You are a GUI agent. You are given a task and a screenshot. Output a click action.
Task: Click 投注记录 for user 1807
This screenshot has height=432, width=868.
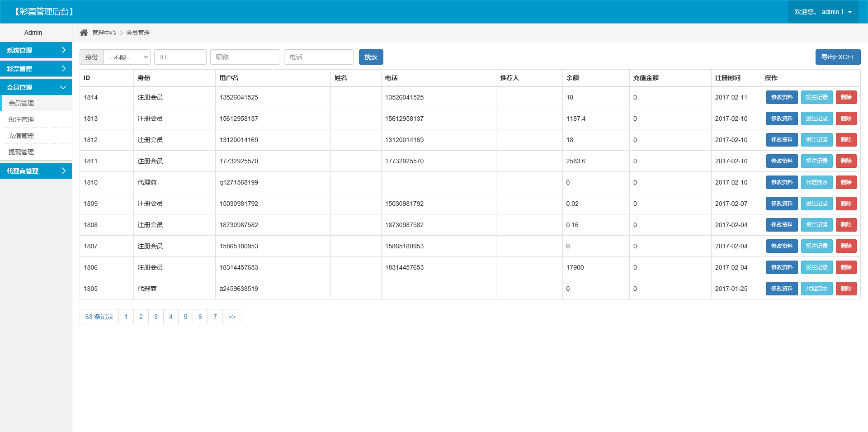click(816, 246)
